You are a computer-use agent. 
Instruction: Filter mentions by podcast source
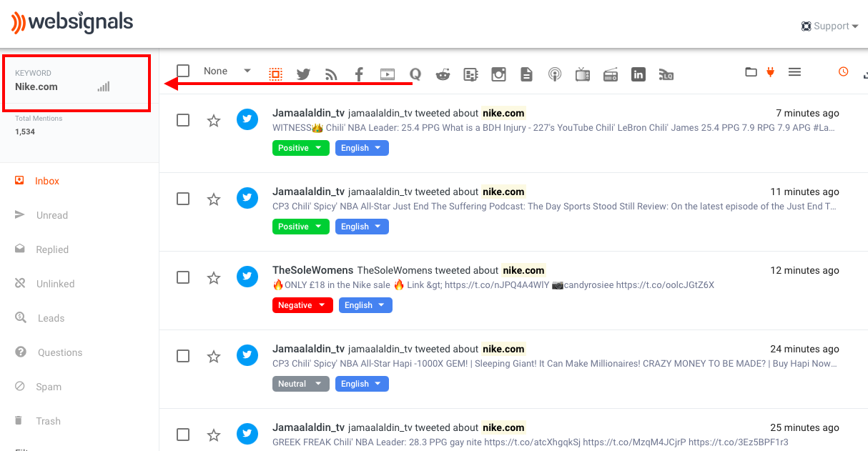click(x=554, y=74)
